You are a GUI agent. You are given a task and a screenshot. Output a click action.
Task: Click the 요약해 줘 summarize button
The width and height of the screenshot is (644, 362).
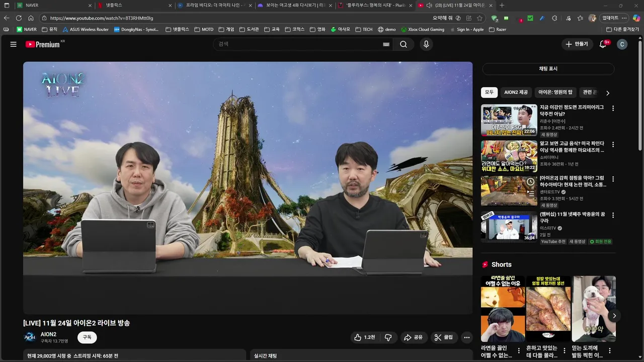coord(447,18)
